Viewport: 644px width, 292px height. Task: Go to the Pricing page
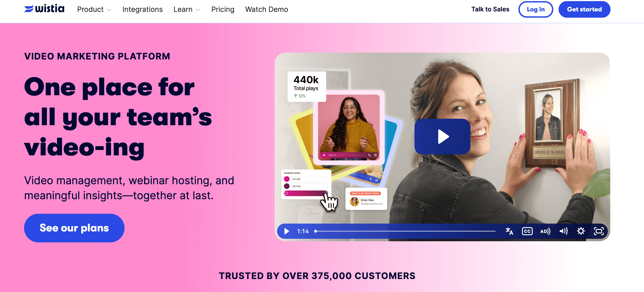coord(223,10)
